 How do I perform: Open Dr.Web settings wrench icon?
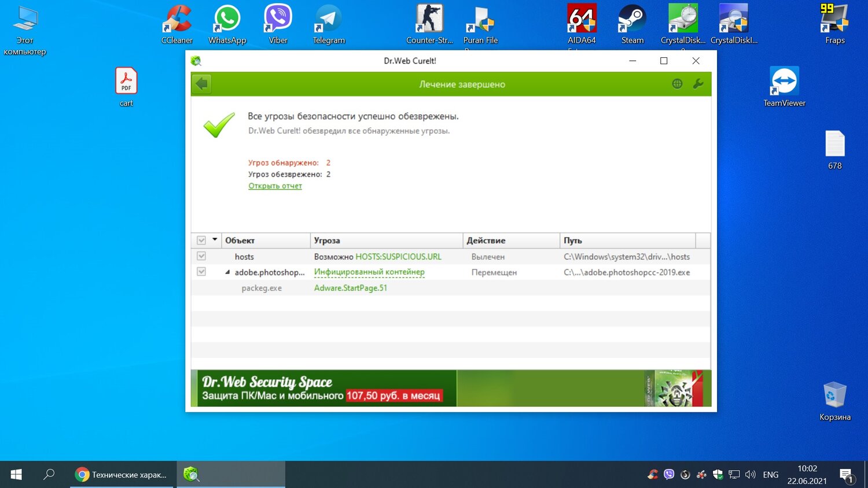[698, 84]
